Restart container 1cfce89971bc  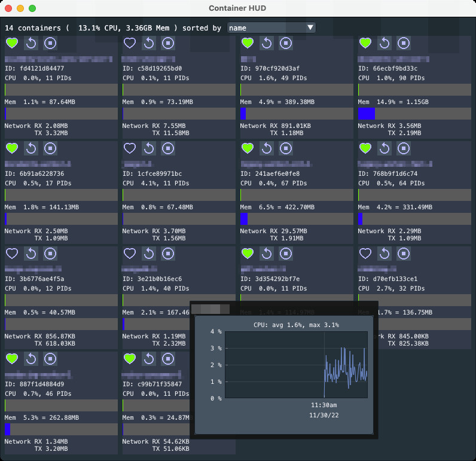[149, 148]
